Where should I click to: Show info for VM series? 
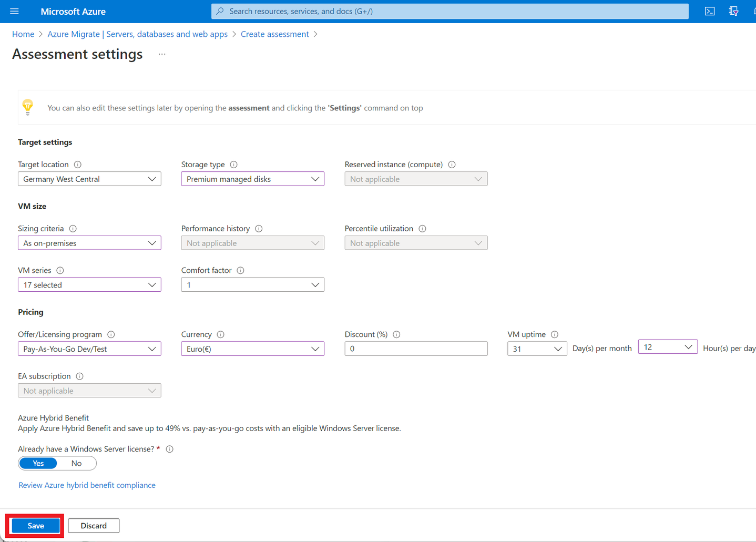pos(60,270)
